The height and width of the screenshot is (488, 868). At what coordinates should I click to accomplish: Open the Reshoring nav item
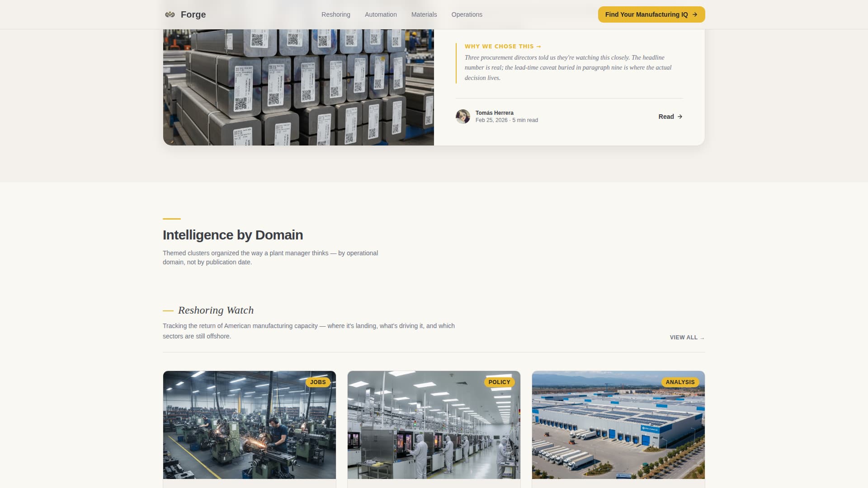click(x=335, y=14)
